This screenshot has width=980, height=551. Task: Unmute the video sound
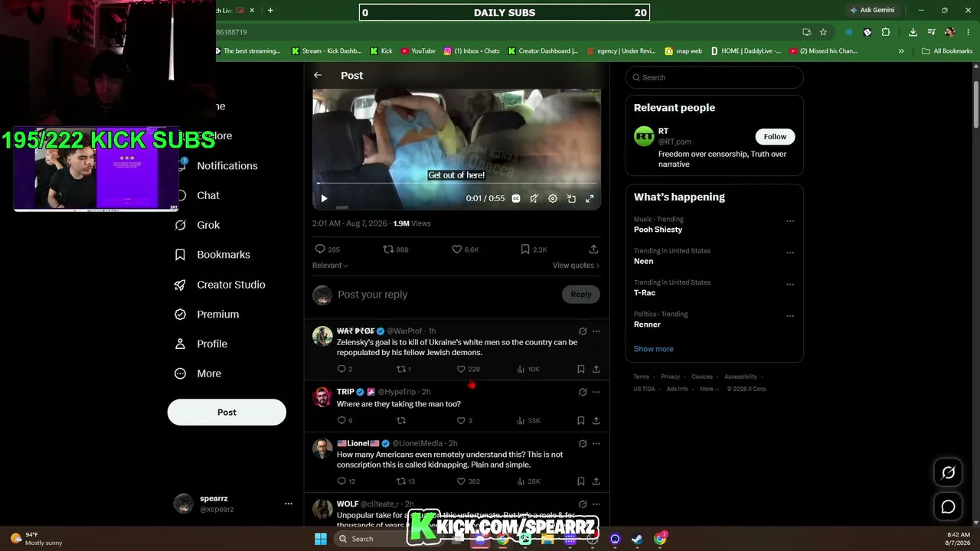[534, 198]
